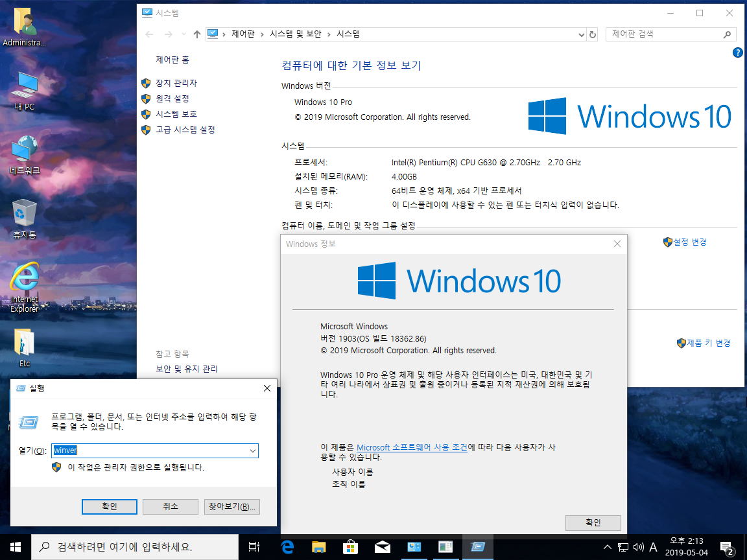This screenshot has width=747, height=560.
Task: Launch Internet Explorer from the desktop
Action: coord(24,287)
